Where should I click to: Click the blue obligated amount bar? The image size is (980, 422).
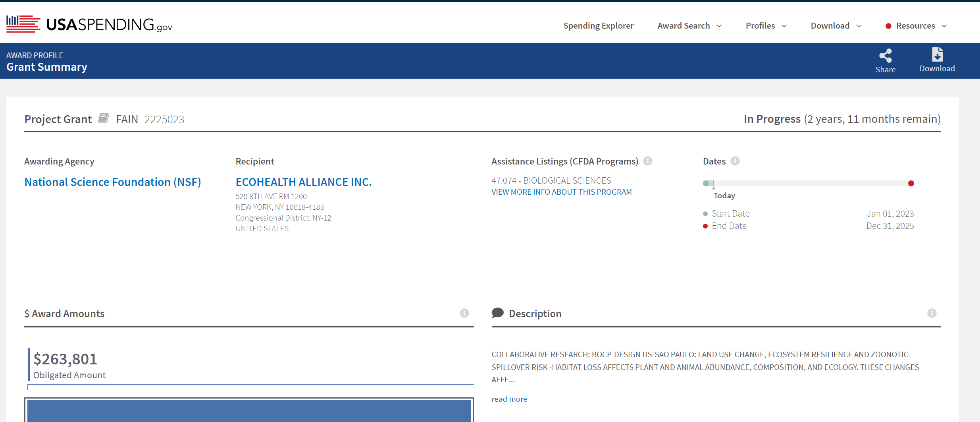pos(249,411)
